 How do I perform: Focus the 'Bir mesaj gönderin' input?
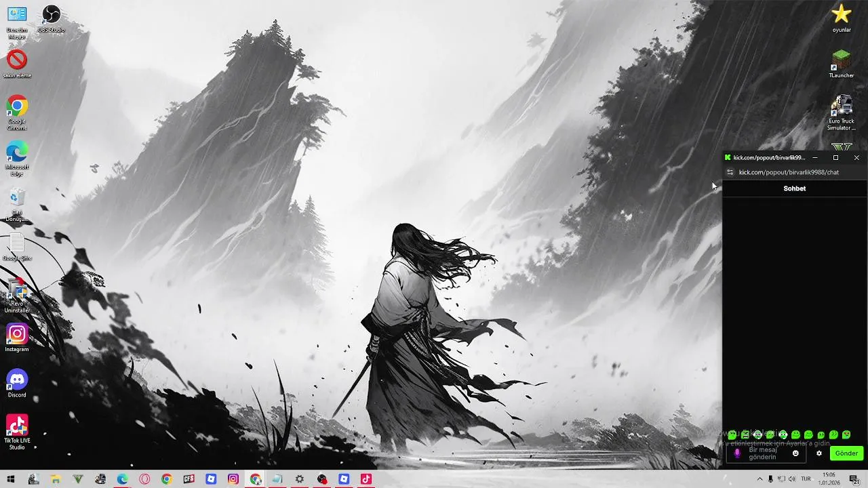(766, 453)
